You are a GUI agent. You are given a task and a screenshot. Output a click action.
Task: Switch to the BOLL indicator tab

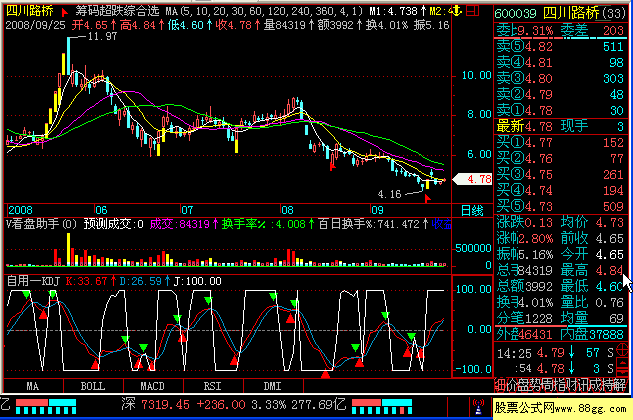pyautogui.click(x=93, y=386)
